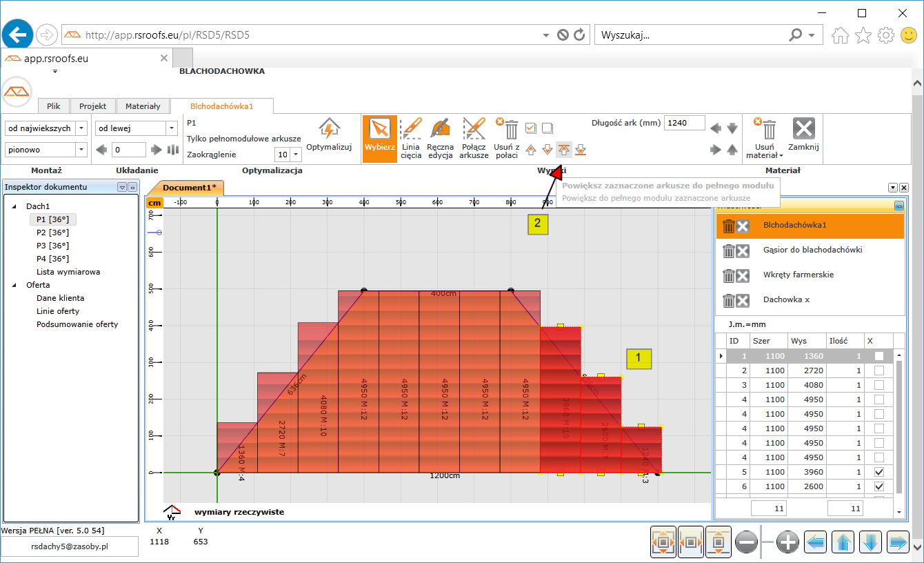The image size is (924, 563).
Task: Collapse the Dach1 tree node
Action: click(15, 206)
